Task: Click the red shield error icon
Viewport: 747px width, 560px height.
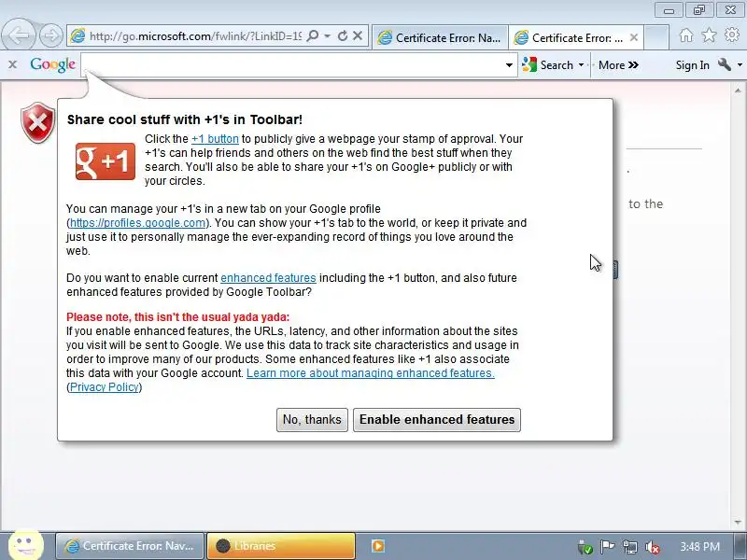Action: 37,122
